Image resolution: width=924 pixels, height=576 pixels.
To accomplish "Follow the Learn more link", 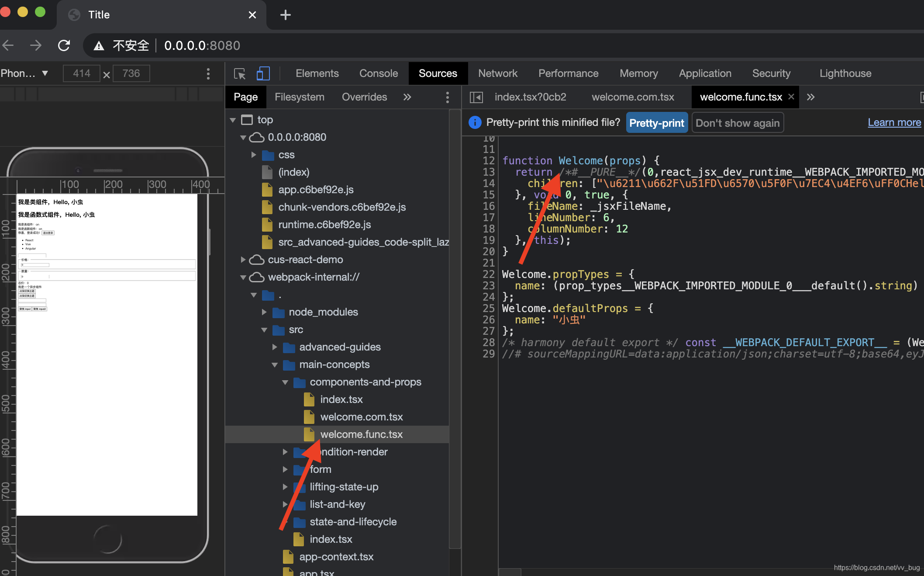I will 894,122.
